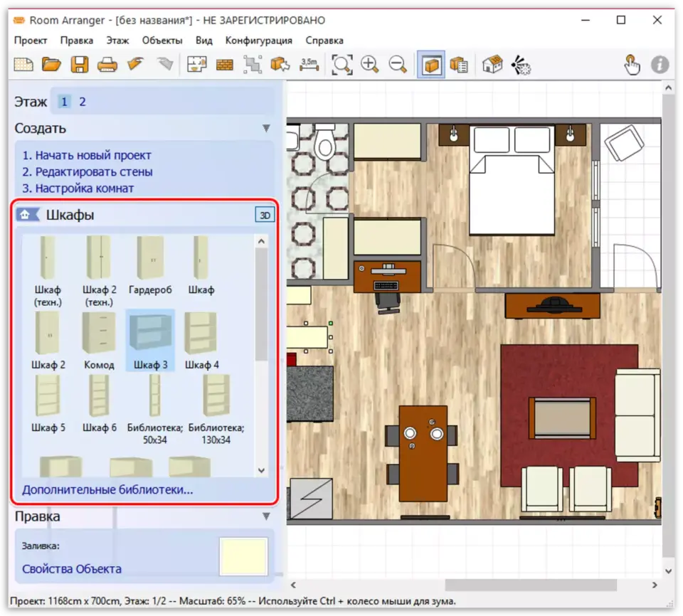Switch to floor 1 tab
The image size is (683, 616).
tap(64, 102)
